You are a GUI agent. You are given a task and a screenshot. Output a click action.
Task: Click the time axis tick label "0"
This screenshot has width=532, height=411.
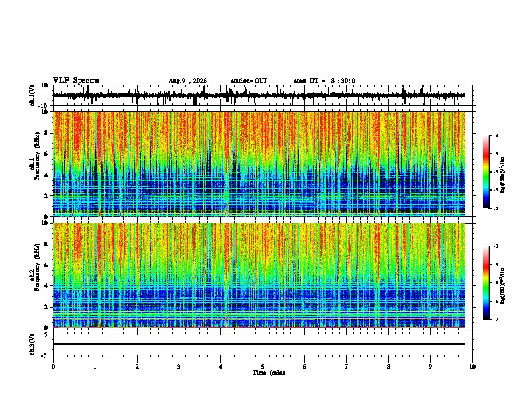[53, 367]
